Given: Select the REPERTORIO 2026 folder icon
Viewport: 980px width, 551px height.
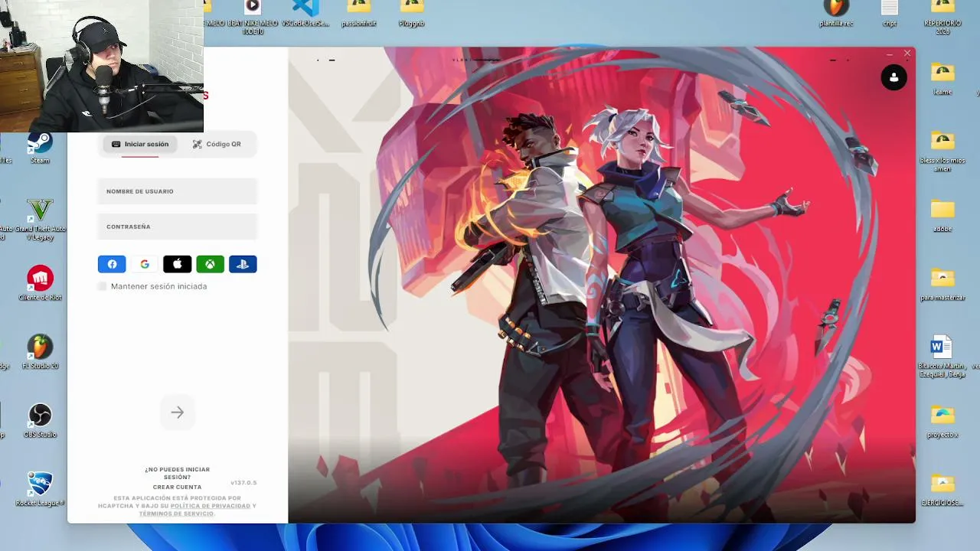Looking at the screenshot, I should point(942,17).
